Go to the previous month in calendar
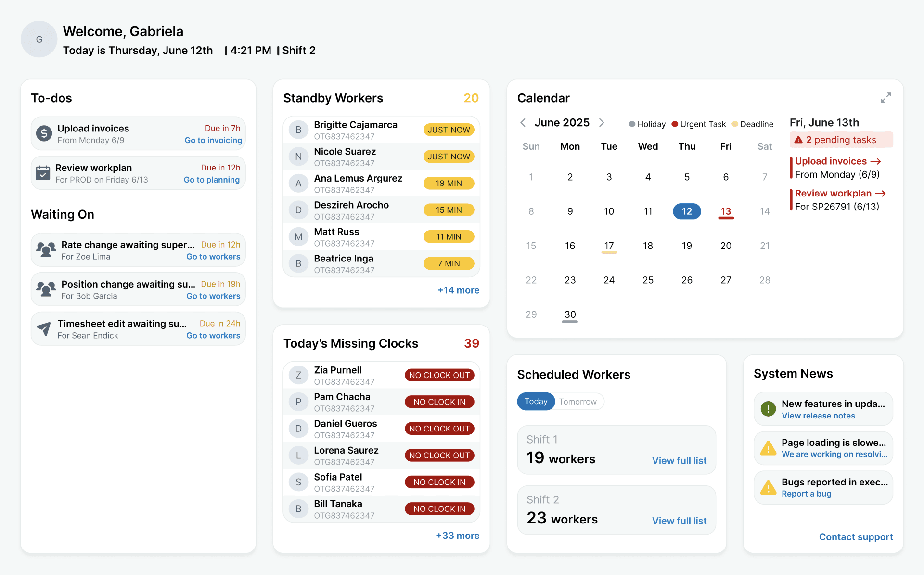Viewport: 924px width, 575px height. click(523, 123)
